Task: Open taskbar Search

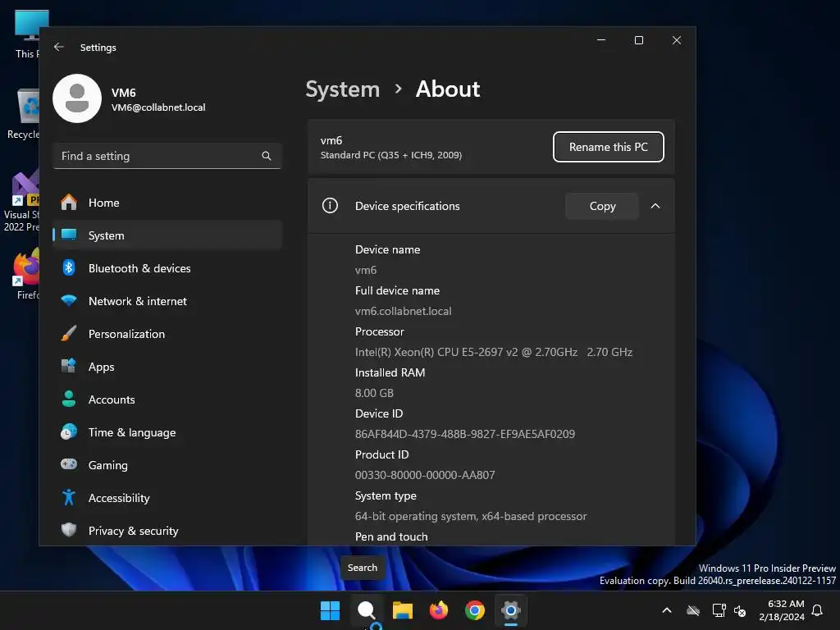Action: point(367,610)
